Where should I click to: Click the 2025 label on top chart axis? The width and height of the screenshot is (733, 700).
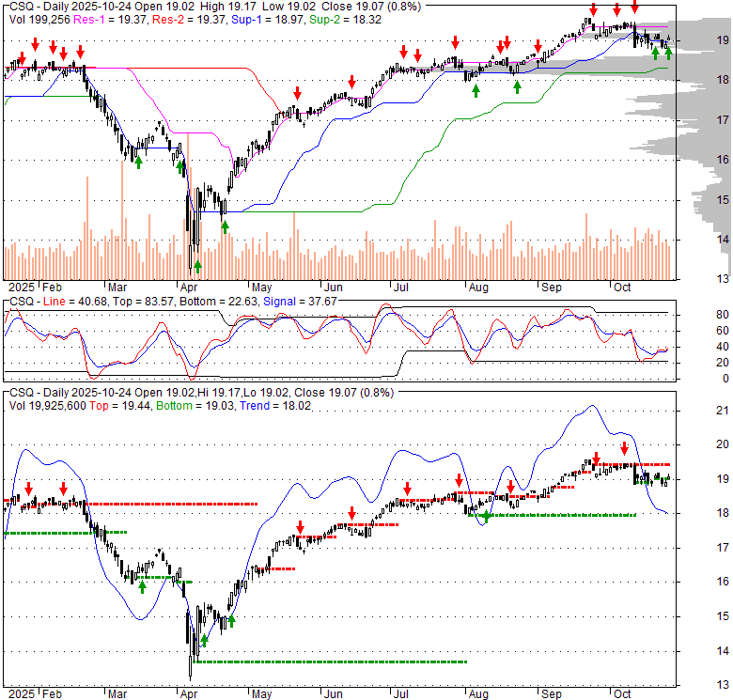tap(22, 287)
